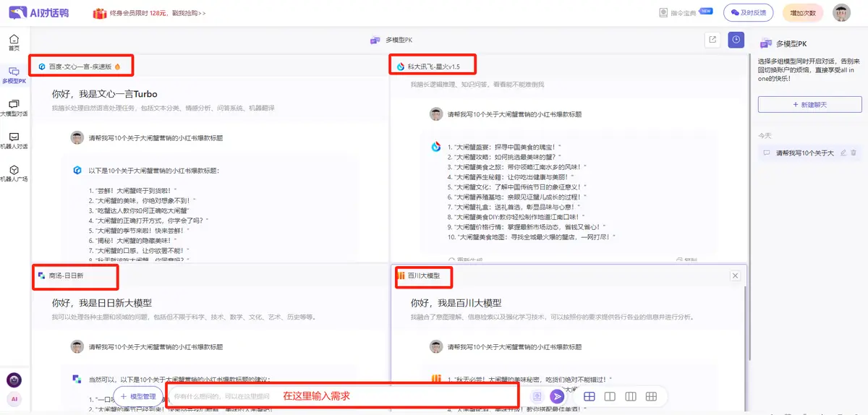Click user avatar in 文心一言 chat message
The image size is (868, 415).
[77, 137]
